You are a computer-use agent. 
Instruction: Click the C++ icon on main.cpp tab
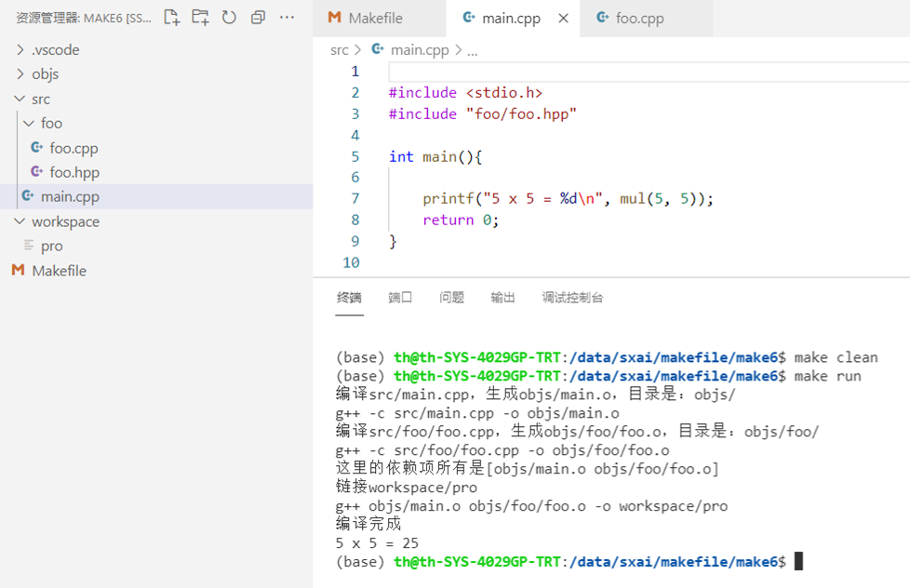click(469, 18)
